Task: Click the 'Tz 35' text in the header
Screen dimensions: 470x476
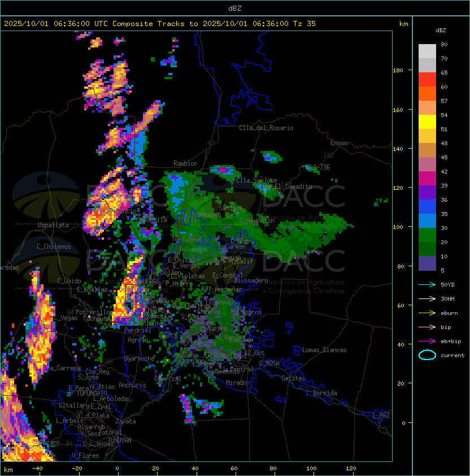Action: pos(304,24)
